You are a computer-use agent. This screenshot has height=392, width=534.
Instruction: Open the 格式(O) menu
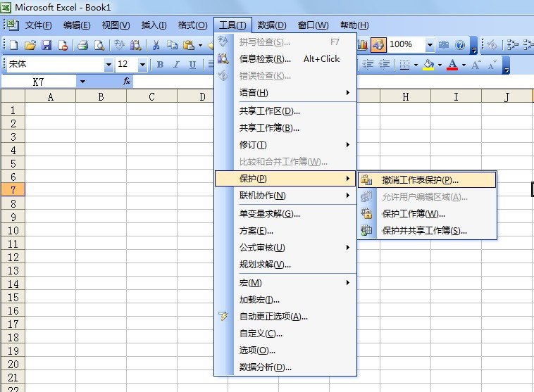(192, 25)
